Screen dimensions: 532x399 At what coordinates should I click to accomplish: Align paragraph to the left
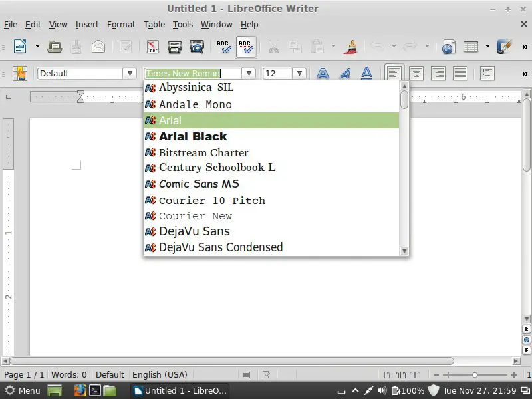pyautogui.click(x=394, y=73)
